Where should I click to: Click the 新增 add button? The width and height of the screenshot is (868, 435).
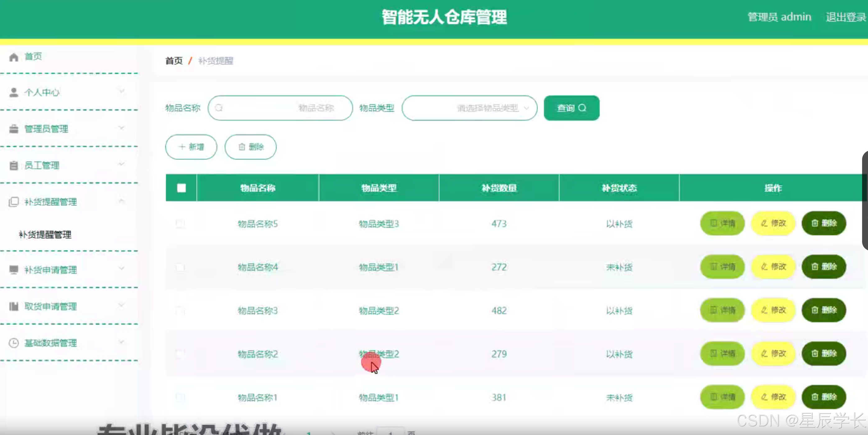point(191,147)
